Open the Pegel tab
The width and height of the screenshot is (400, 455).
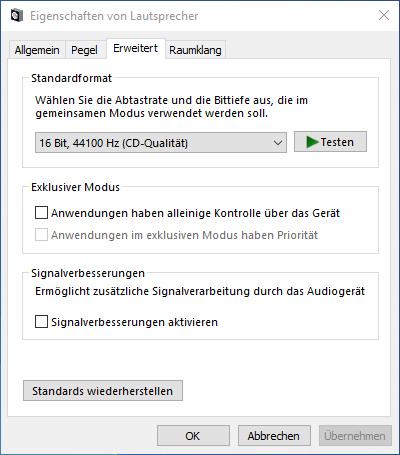pos(84,50)
